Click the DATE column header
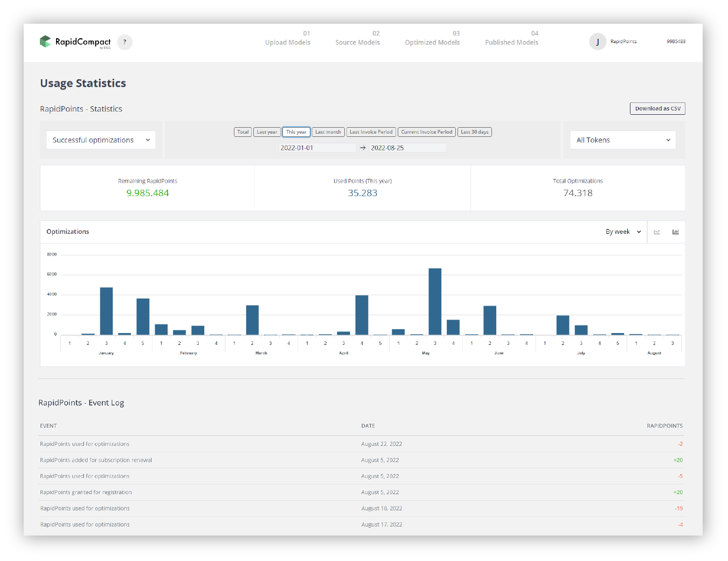Screen dimensions: 728x561 point(368,426)
